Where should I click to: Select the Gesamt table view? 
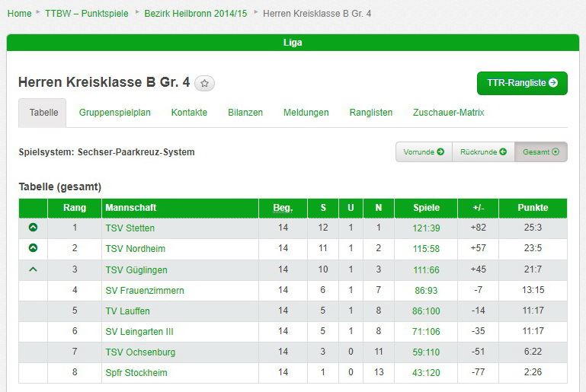click(541, 152)
